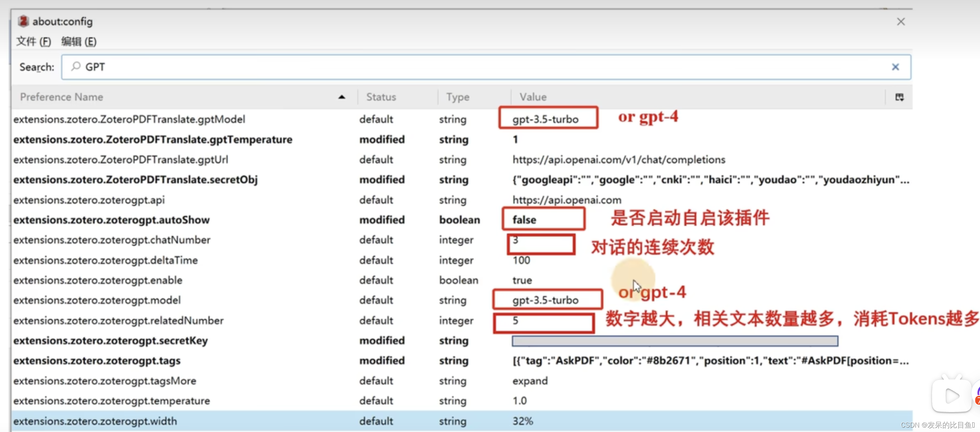The image size is (980, 432).
Task: Select ZoteroPDFTranslate.gptModel preference row
Action: click(462, 119)
